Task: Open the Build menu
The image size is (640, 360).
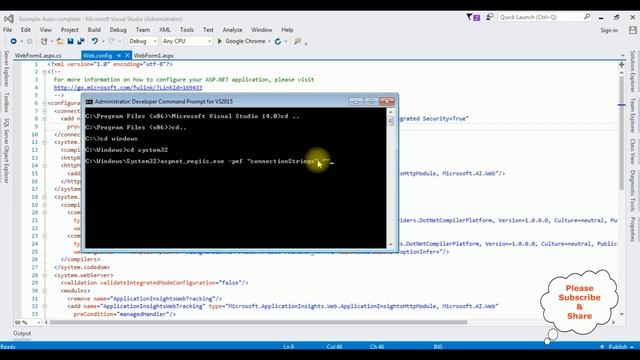Action: coord(94,30)
